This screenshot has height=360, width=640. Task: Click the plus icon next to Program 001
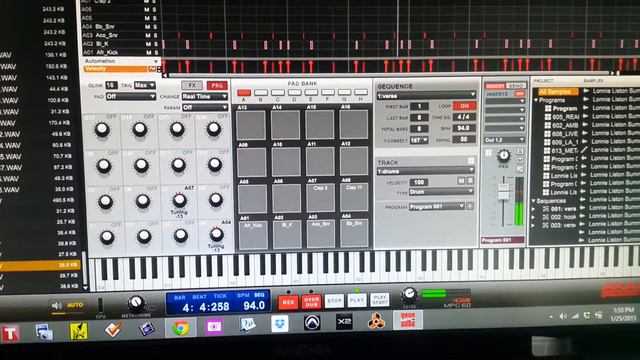(470, 207)
